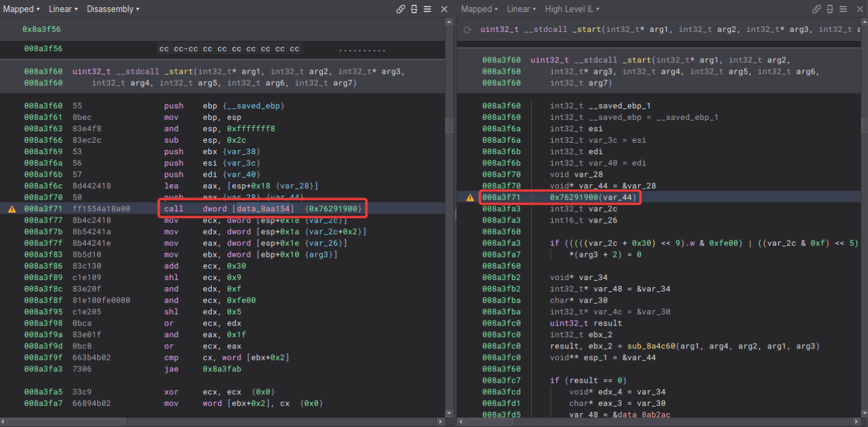Click the sync link icon in right pane
The height and width of the screenshot is (427, 868).
(816, 9)
